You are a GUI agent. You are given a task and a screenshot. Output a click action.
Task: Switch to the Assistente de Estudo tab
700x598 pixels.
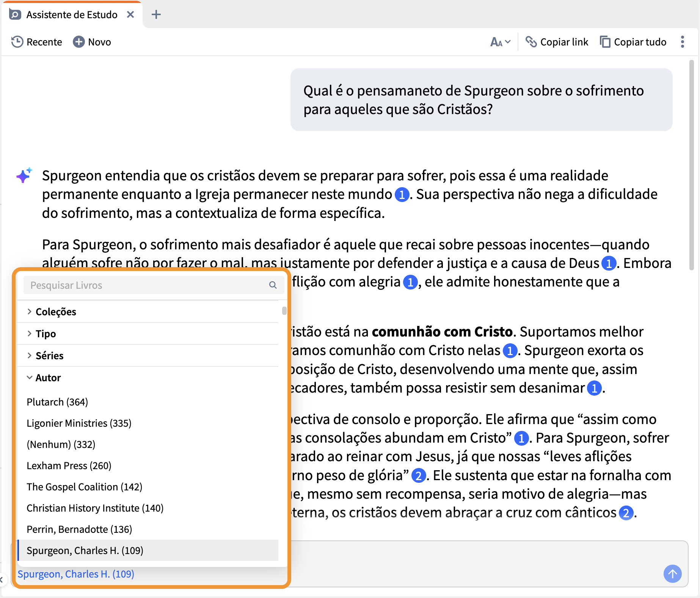click(x=71, y=15)
